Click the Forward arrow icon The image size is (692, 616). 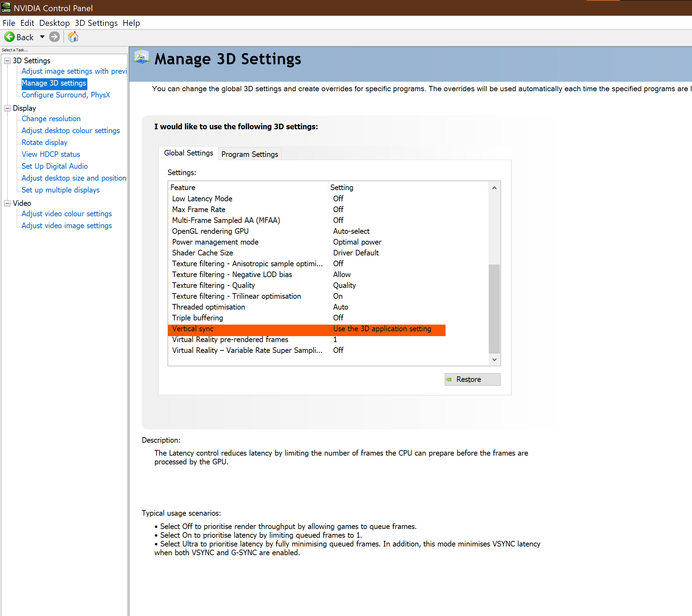tap(54, 37)
